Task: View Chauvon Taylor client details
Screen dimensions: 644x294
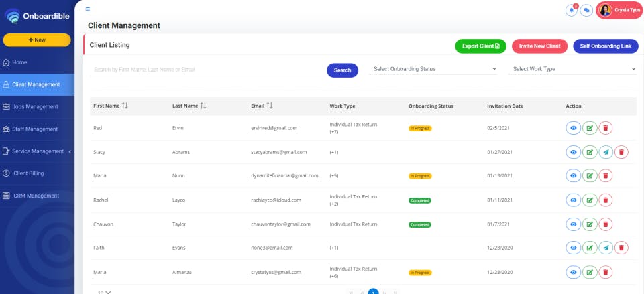Action: tap(574, 224)
